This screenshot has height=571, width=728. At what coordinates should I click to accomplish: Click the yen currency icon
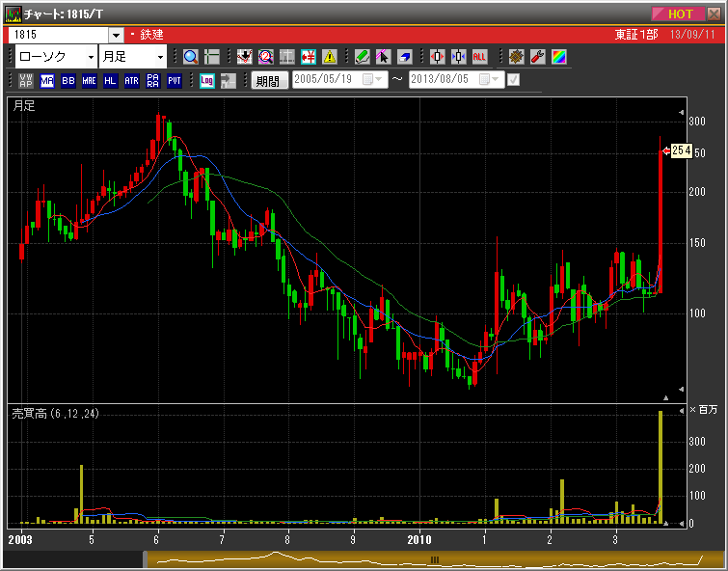click(x=309, y=57)
